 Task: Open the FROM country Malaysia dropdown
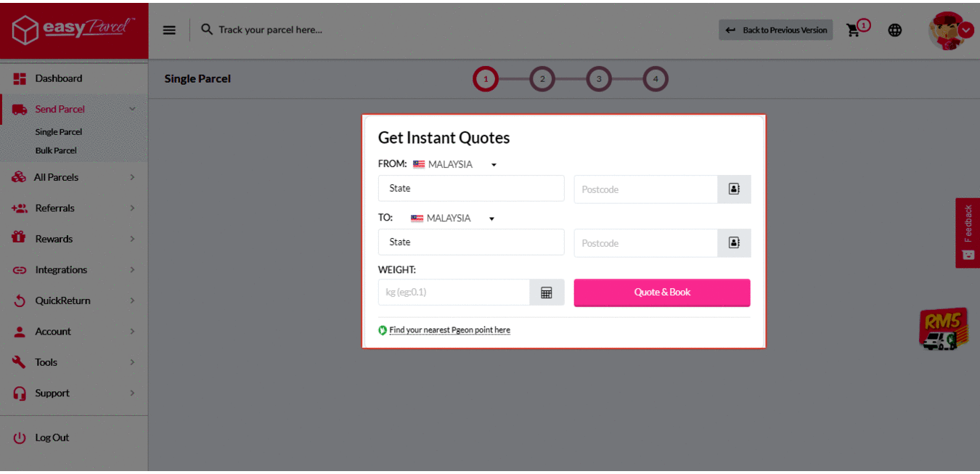pyautogui.click(x=455, y=165)
